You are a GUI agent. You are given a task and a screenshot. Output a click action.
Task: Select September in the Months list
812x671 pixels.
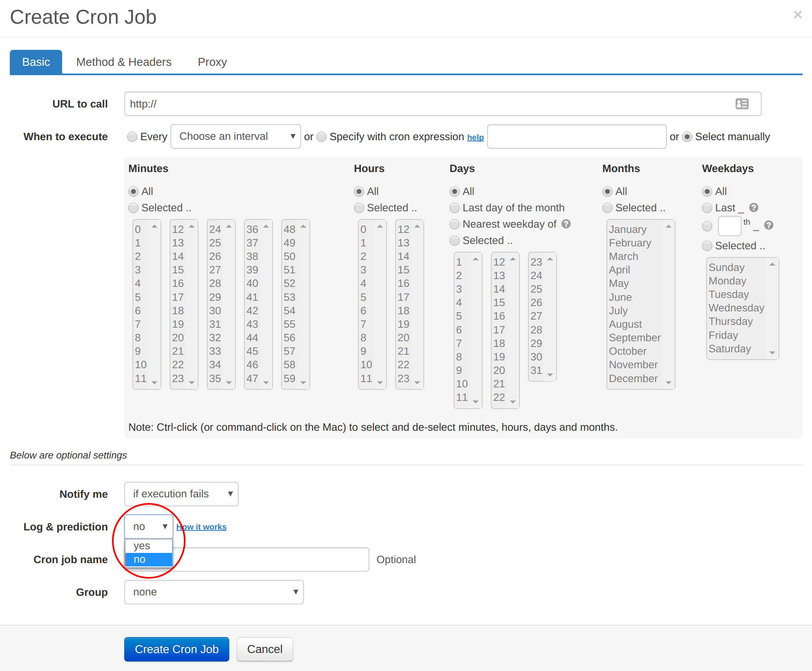click(x=635, y=338)
